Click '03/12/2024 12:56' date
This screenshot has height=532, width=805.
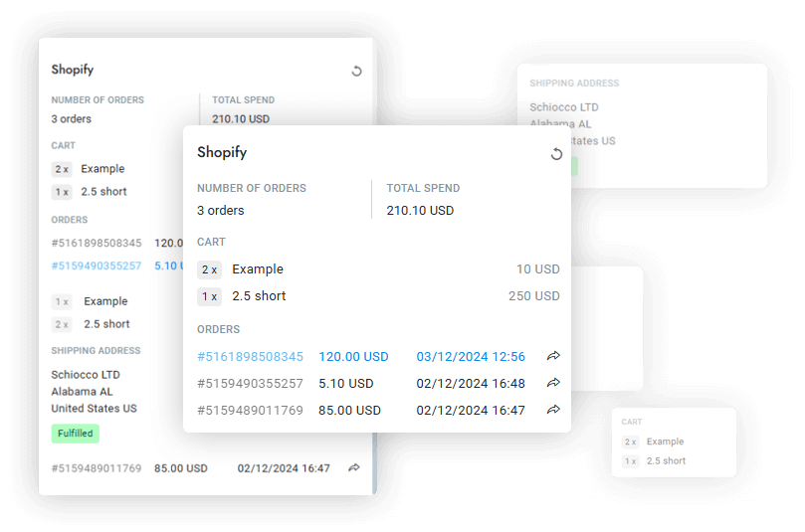[471, 357]
